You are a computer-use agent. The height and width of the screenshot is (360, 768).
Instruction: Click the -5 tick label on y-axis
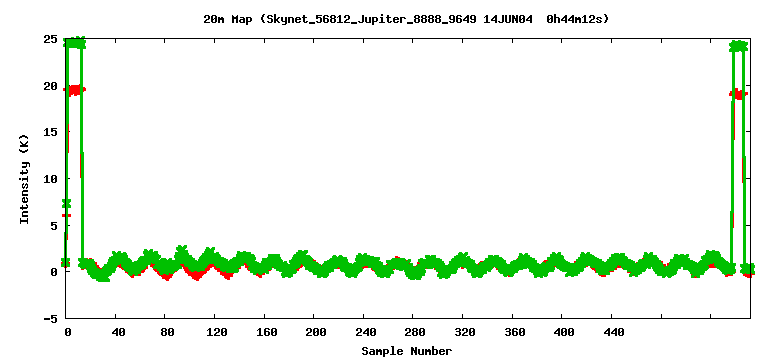[x=50, y=319]
